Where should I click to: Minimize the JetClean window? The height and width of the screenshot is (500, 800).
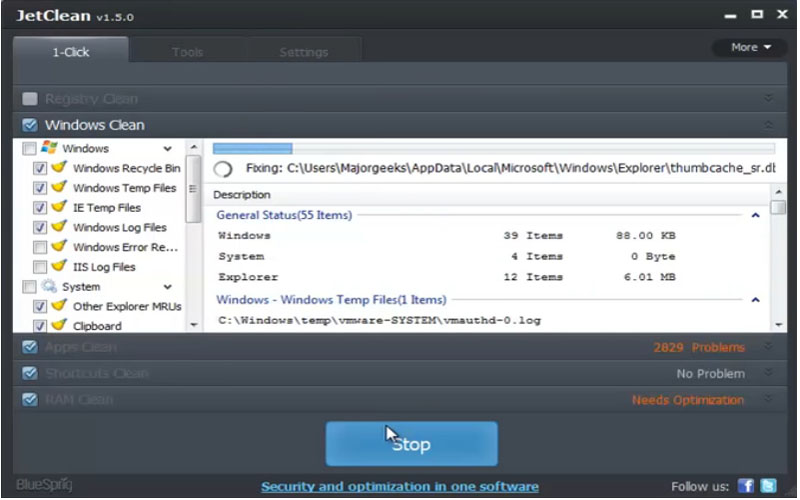[731, 15]
